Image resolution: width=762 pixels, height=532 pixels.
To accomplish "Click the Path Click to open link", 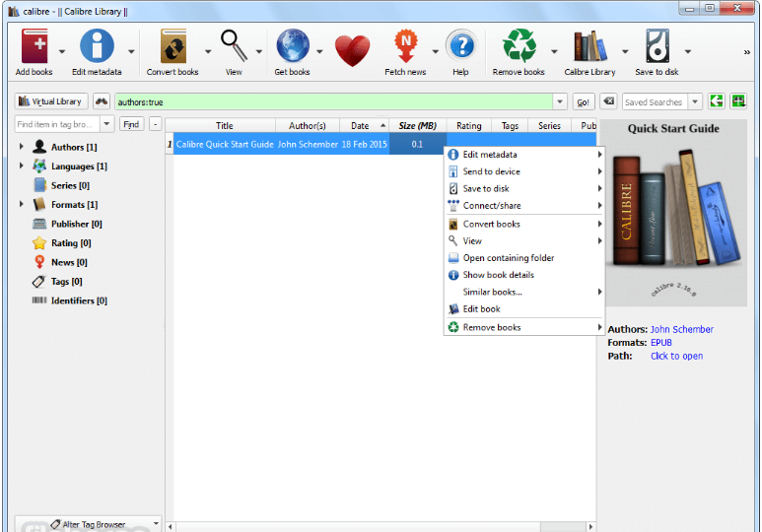I will pos(676,356).
